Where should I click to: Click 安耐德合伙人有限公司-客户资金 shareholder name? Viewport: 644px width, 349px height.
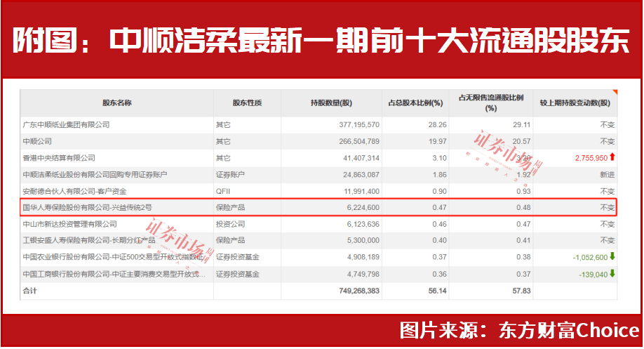pos(74,191)
